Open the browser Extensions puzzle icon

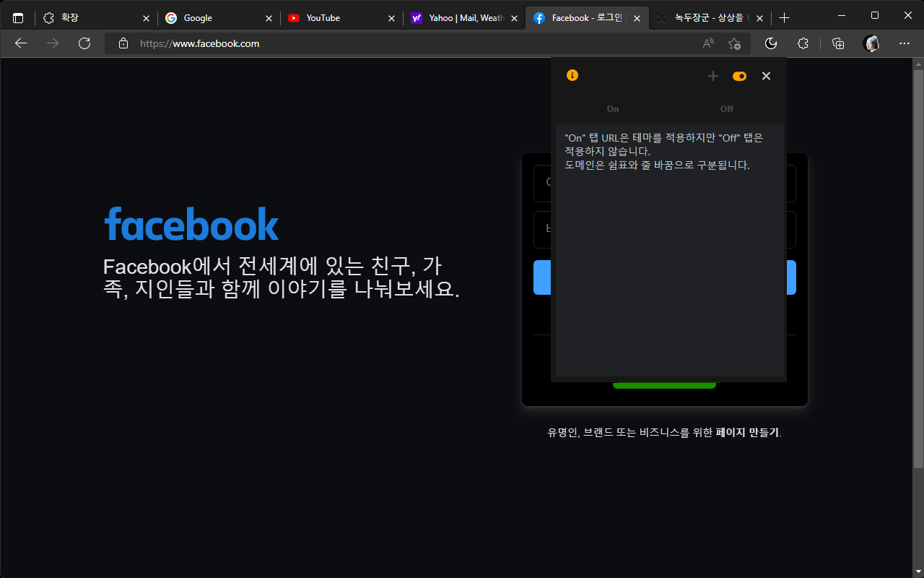(803, 43)
